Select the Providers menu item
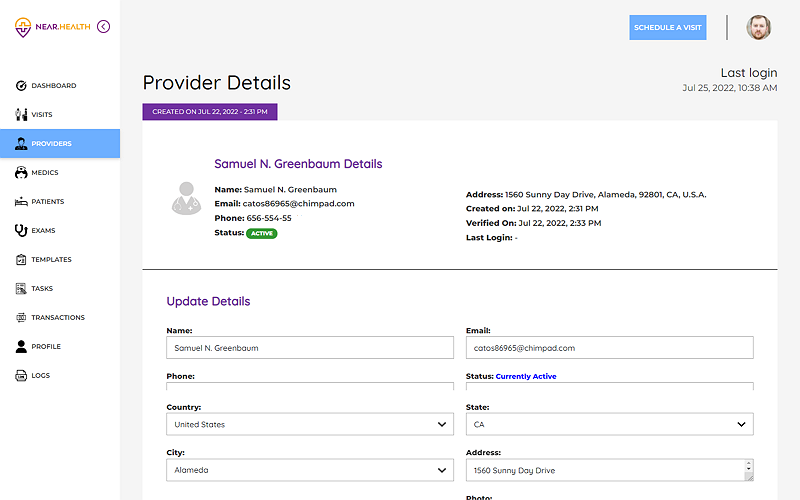The height and width of the screenshot is (500, 800). (51, 144)
